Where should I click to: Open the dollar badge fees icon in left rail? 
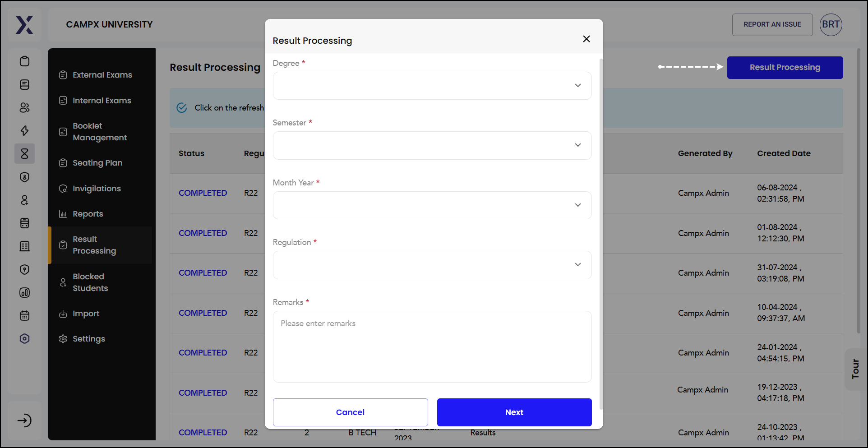tap(25, 177)
